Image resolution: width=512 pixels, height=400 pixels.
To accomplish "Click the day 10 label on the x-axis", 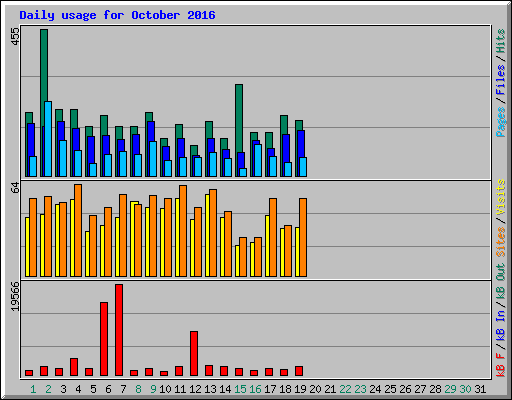I will click(x=165, y=389).
